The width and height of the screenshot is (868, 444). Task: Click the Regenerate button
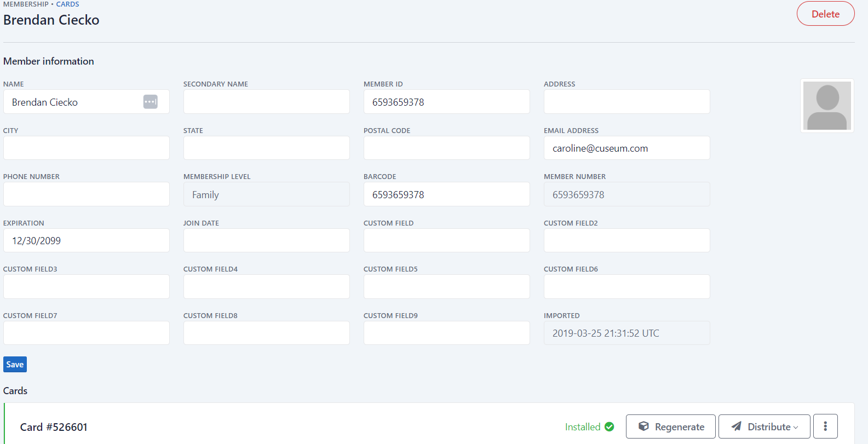(x=670, y=426)
